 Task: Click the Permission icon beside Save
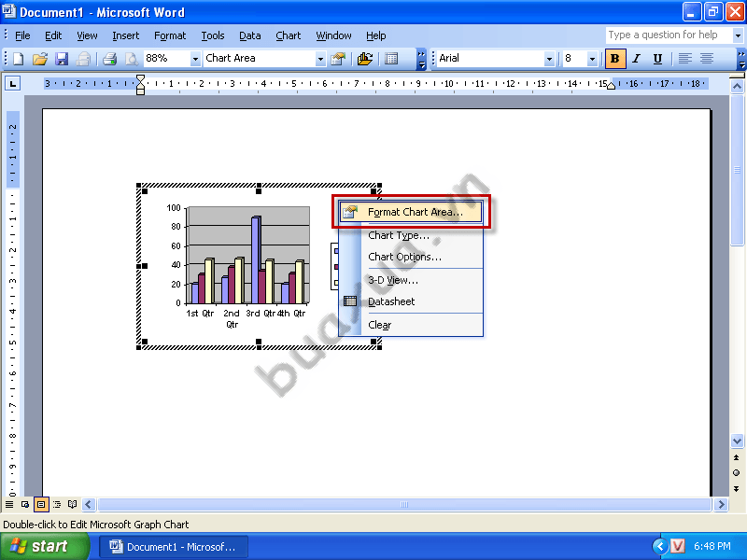click(x=83, y=59)
